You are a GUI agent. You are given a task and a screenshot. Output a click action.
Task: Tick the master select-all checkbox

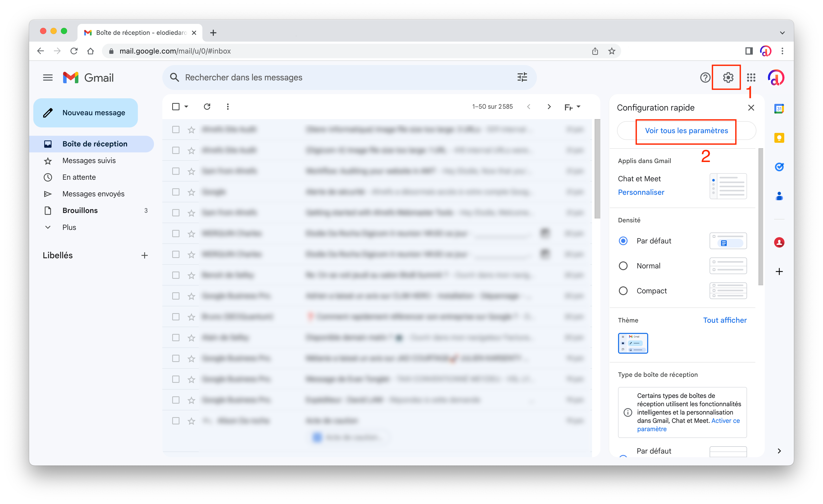(176, 107)
